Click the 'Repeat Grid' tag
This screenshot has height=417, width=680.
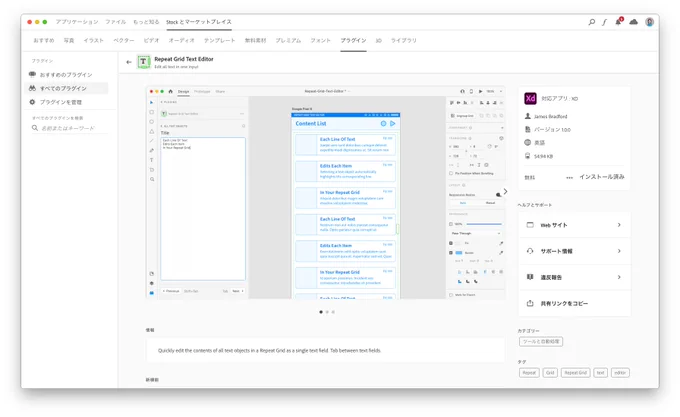point(575,373)
